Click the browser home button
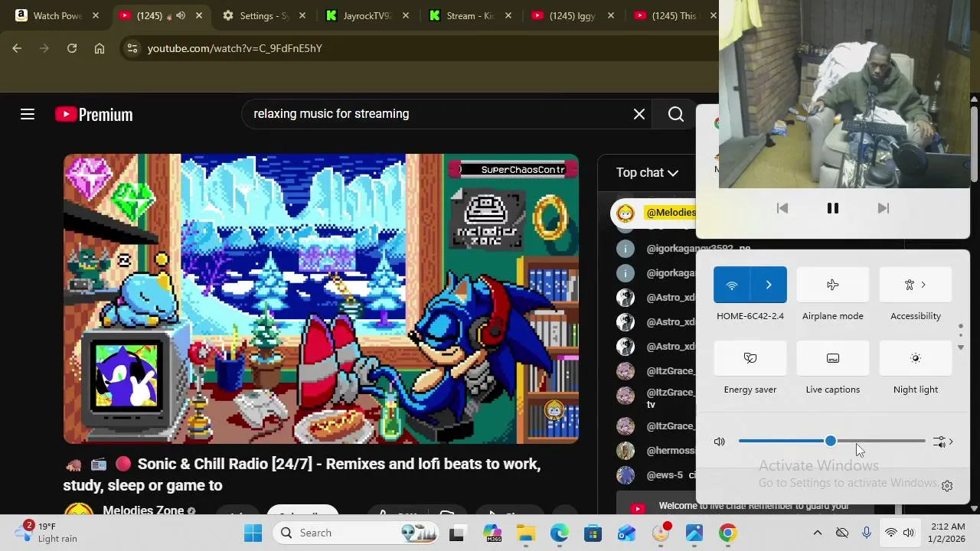This screenshot has height=551, width=980. tap(100, 48)
